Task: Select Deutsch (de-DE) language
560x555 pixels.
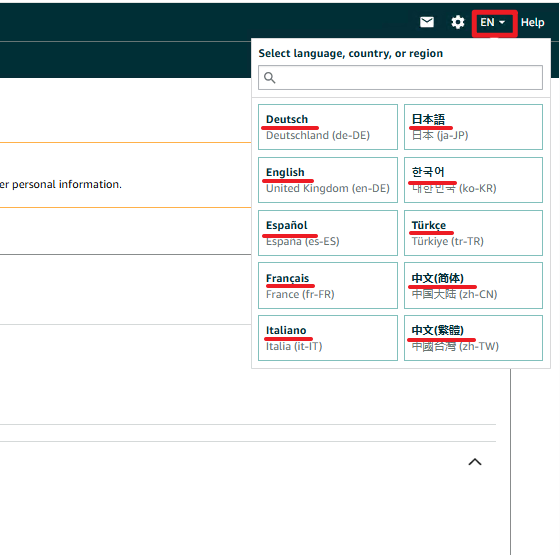Action: click(x=328, y=127)
